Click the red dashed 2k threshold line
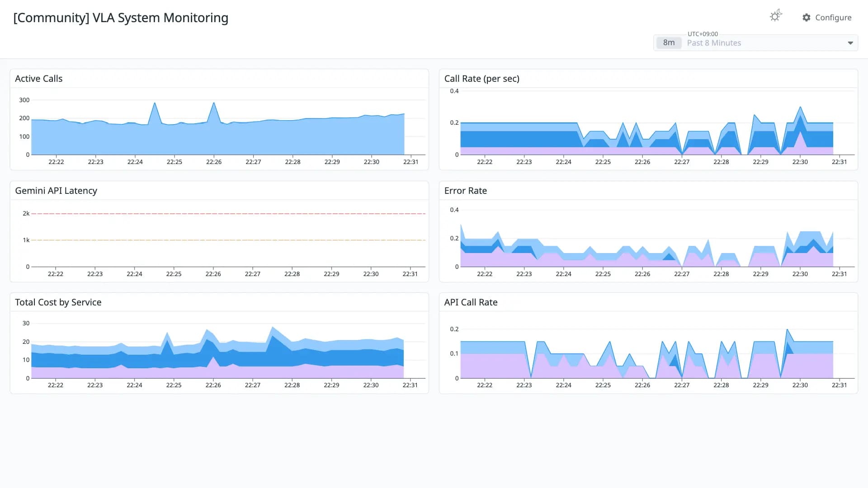This screenshot has width=868, height=488. click(228, 214)
